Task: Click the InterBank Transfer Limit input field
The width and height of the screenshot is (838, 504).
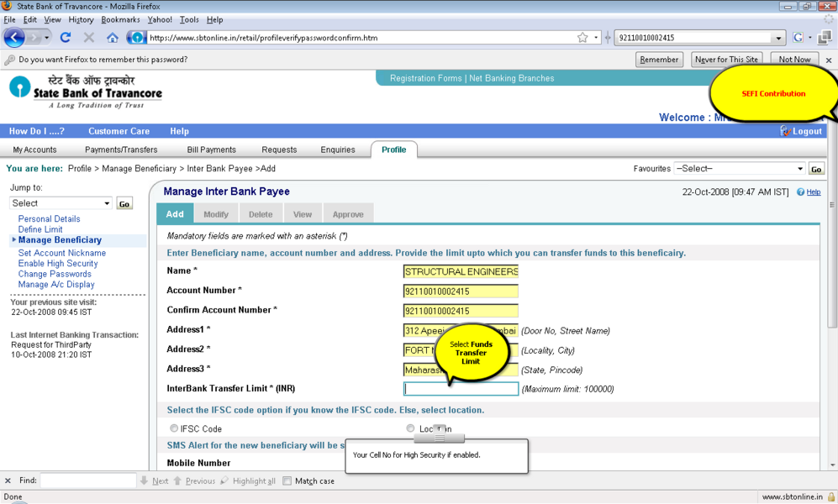Action: [461, 389]
